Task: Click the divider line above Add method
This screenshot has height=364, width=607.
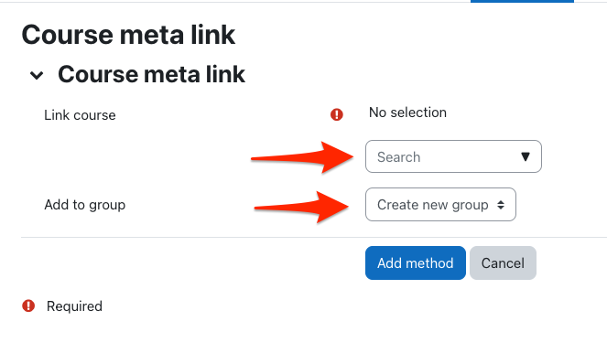Action: coord(314,237)
